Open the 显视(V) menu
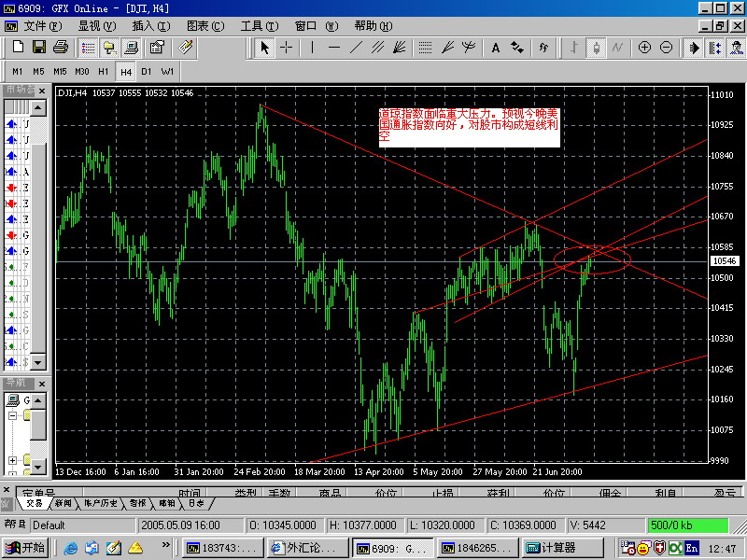Viewport: 747px width, 560px height. (x=97, y=26)
